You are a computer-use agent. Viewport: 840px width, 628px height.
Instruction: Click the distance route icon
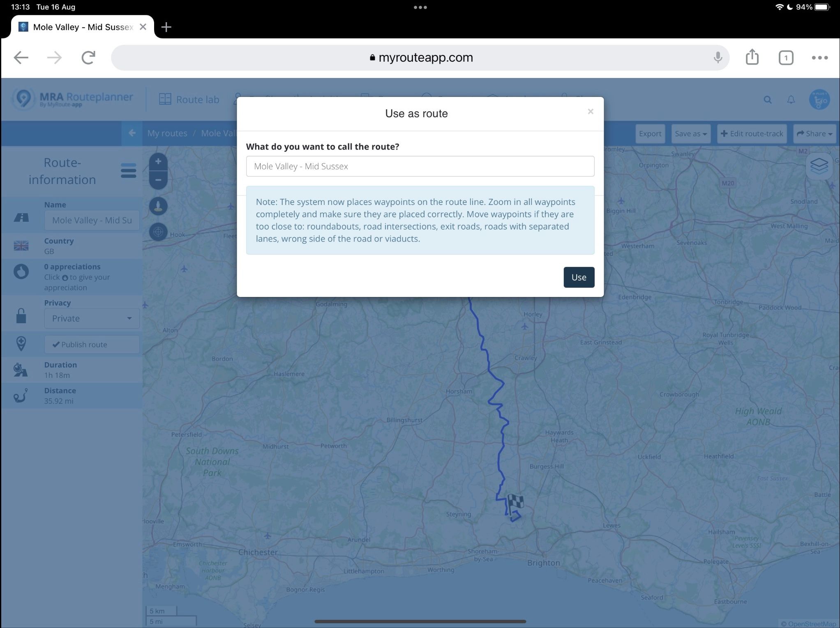coord(21,396)
